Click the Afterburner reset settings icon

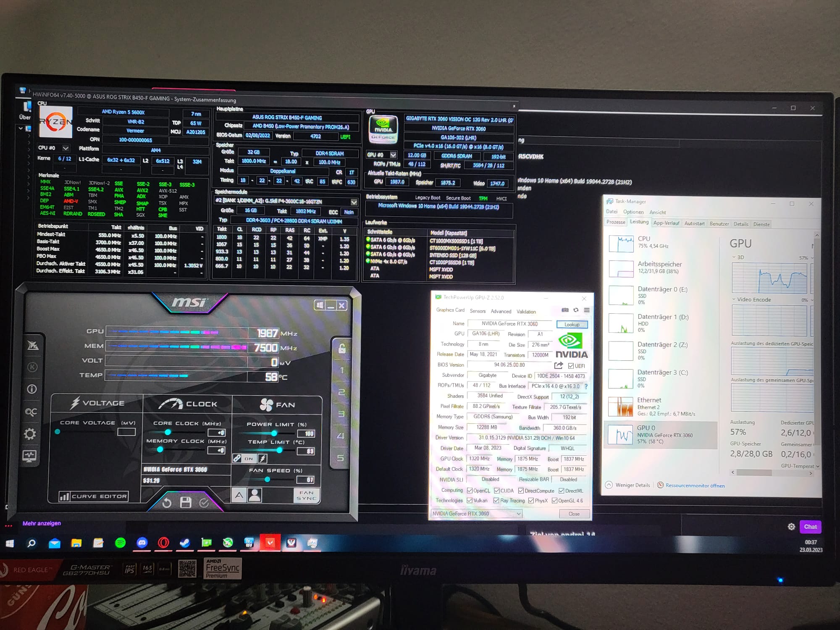[167, 503]
